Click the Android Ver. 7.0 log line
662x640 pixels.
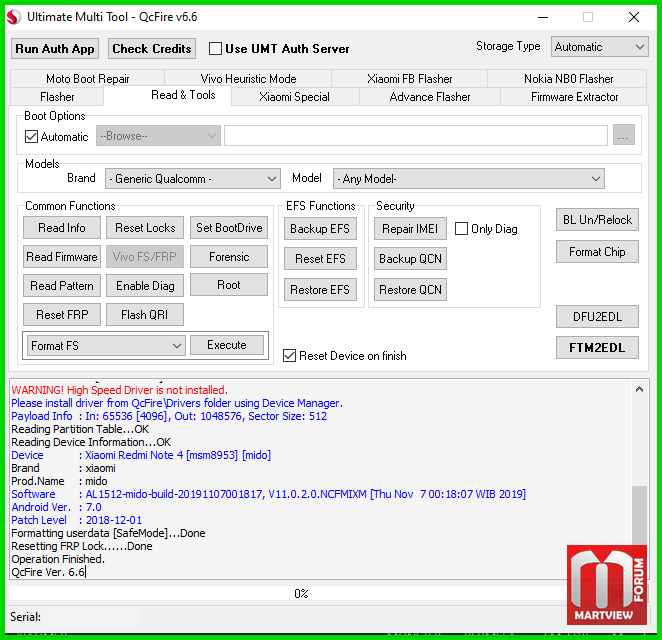click(x=56, y=507)
